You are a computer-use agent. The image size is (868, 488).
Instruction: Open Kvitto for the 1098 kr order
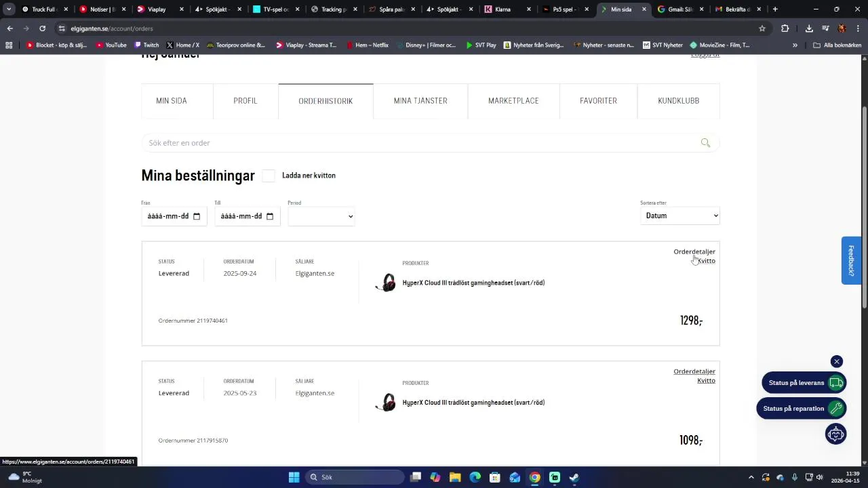pyautogui.click(x=707, y=380)
